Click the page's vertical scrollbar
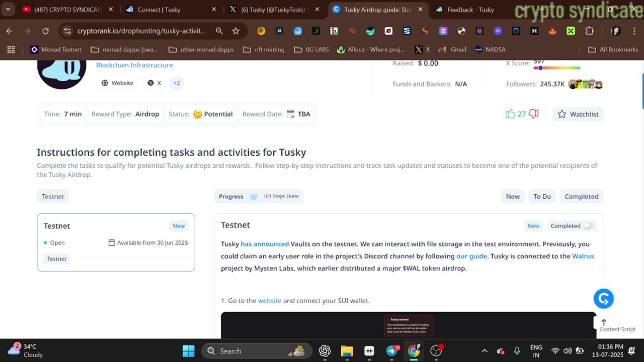Image resolution: width=644 pixels, height=362 pixels. click(x=642, y=90)
